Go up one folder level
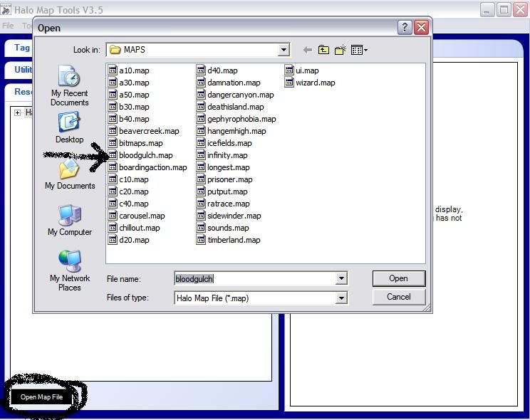Image resolution: width=530 pixels, height=420 pixels. click(x=323, y=50)
